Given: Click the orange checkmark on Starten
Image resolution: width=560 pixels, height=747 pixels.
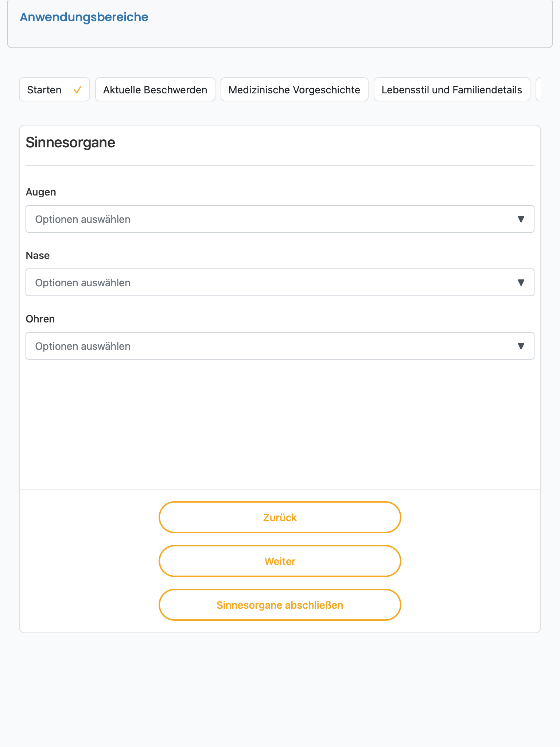Looking at the screenshot, I should [77, 90].
